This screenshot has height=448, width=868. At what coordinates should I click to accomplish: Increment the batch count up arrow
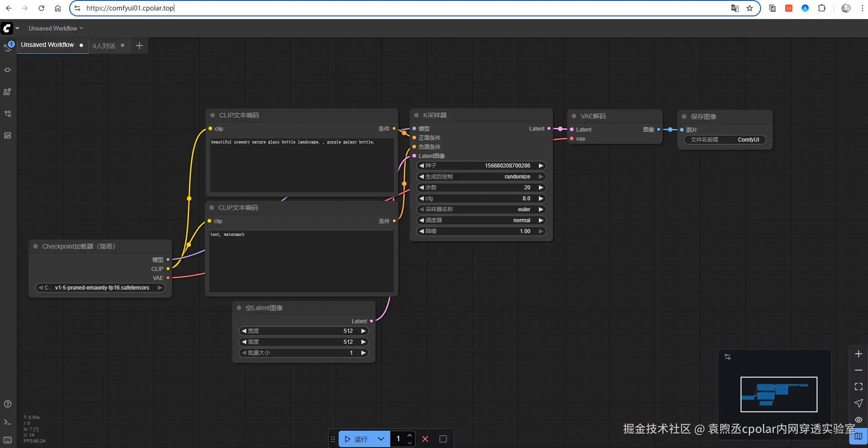pyautogui.click(x=410, y=435)
